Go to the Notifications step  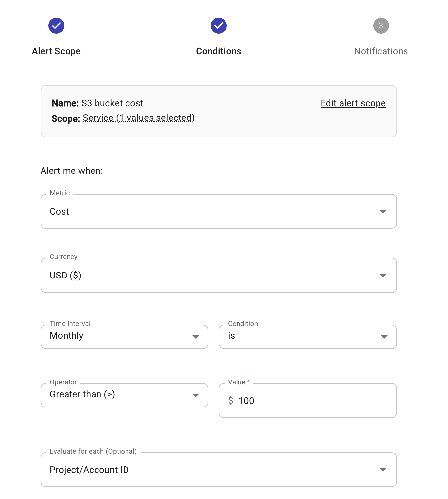380,51
